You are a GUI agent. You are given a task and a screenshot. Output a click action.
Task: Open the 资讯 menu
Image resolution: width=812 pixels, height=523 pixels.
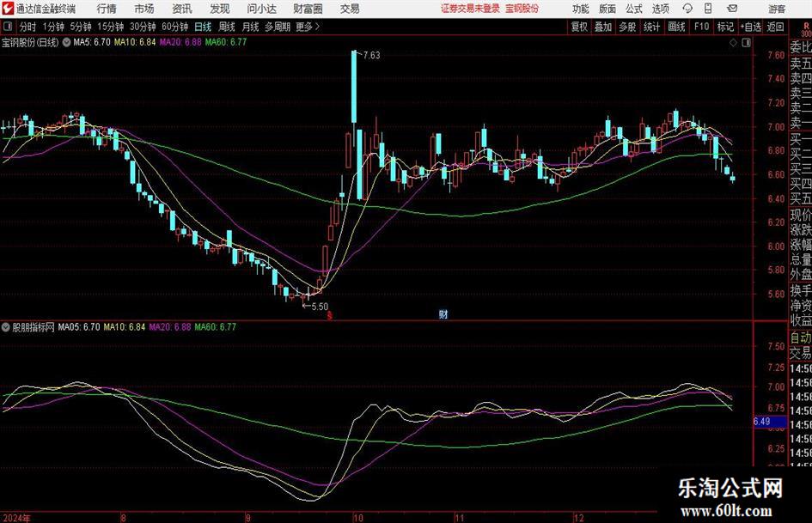[x=182, y=9]
